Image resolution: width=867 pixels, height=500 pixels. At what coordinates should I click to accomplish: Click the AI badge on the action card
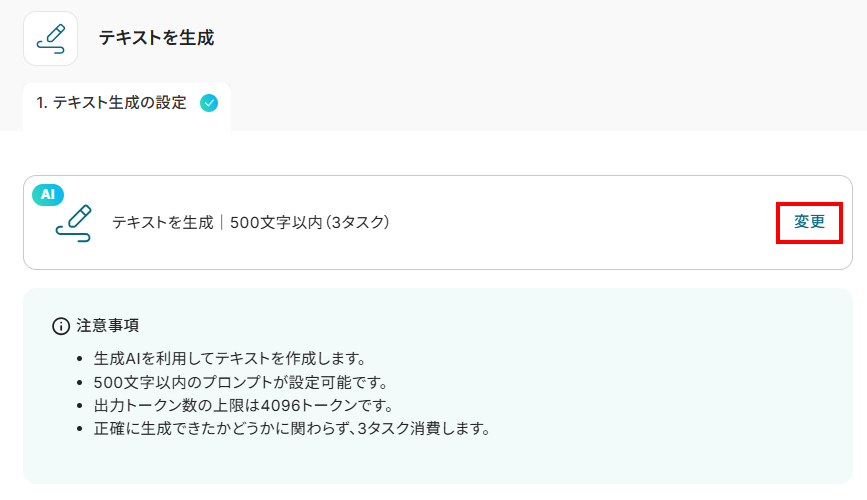click(x=48, y=195)
